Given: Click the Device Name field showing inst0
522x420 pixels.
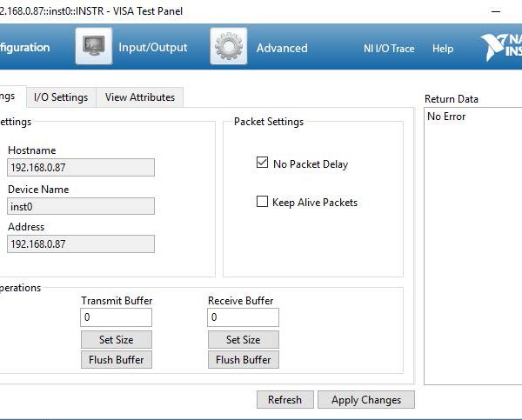Looking at the screenshot, I should pyautogui.click(x=80, y=206).
